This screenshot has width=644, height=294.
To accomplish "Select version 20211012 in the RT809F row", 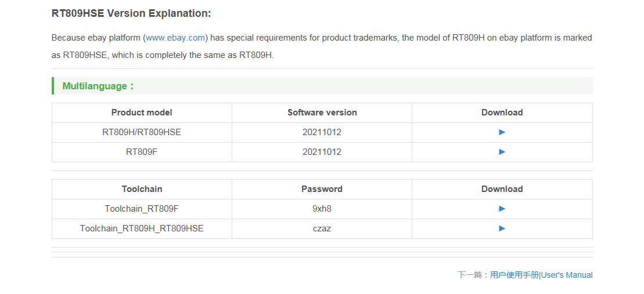I will pyautogui.click(x=322, y=152).
